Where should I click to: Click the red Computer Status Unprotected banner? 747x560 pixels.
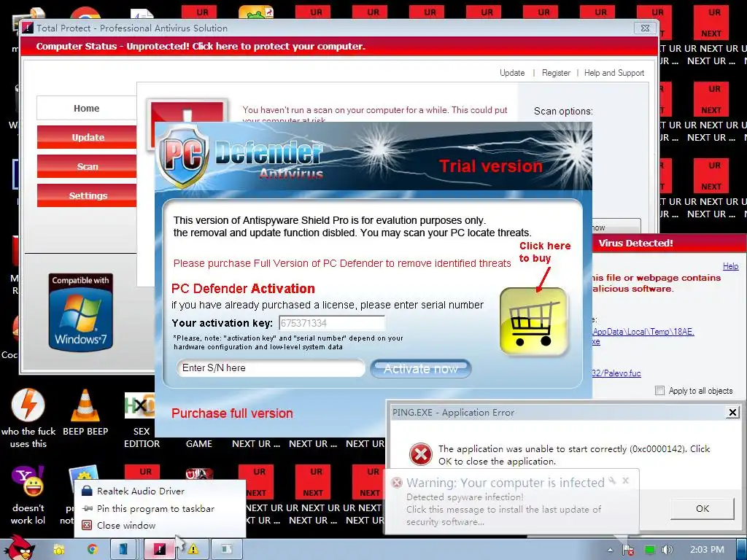[x=338, y=46]
